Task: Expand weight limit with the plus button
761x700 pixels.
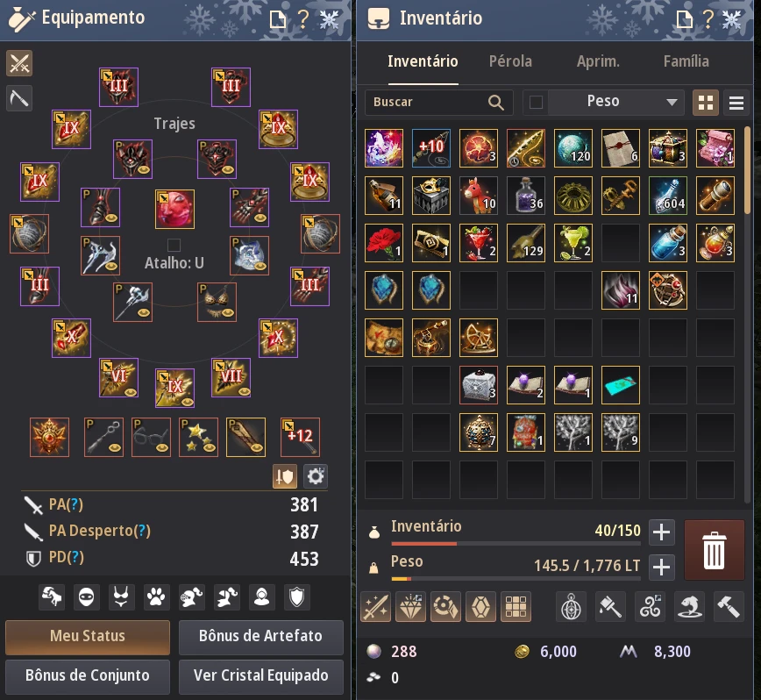Action: pos(662,567)
